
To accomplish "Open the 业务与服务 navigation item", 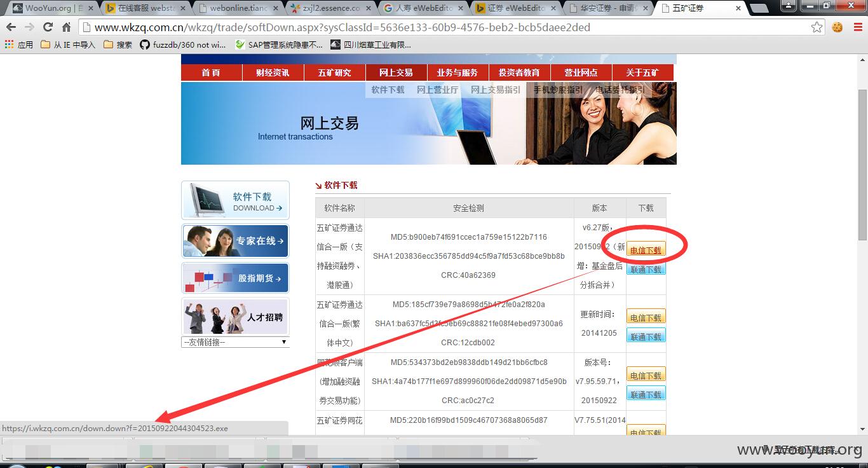I will (x=458, y=72).
